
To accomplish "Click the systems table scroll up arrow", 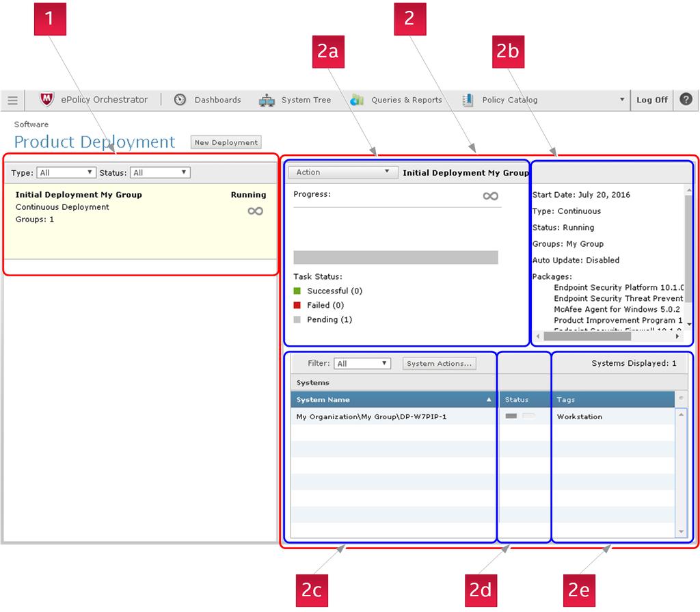I will click(x=682, y=414).
